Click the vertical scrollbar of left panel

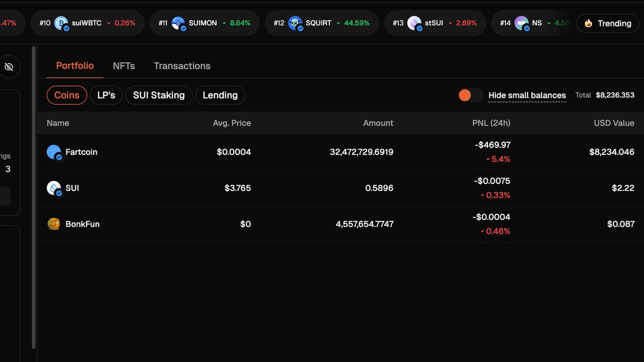(x=34, y=197)
